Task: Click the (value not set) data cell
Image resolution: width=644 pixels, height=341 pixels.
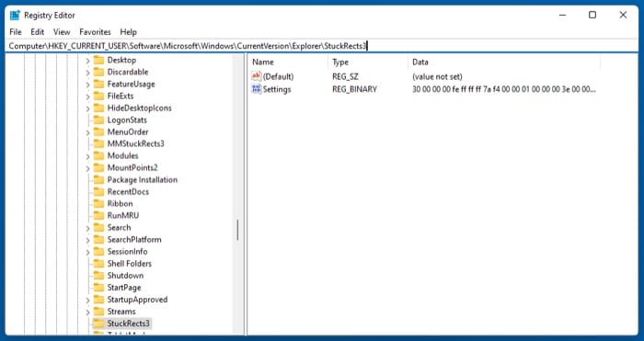Action: pos(437,76)
